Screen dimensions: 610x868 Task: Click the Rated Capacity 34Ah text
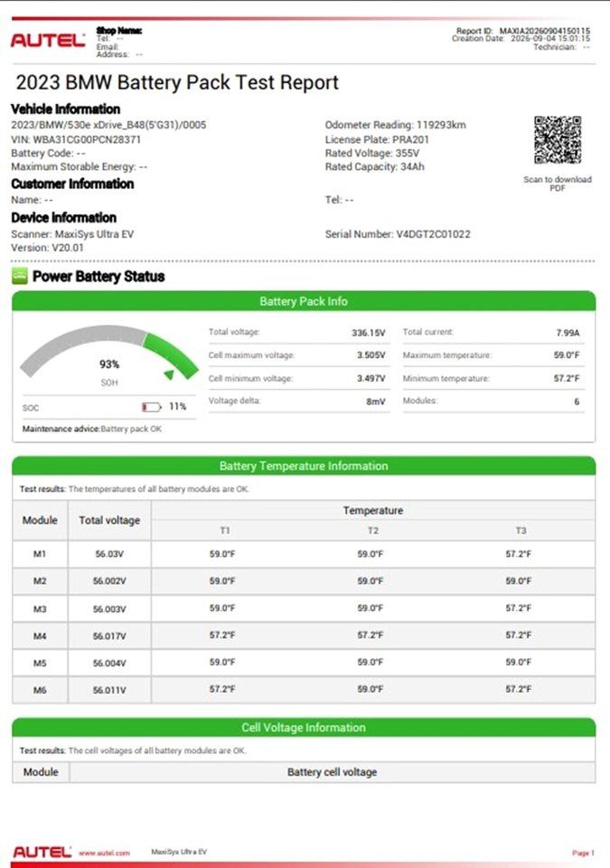pyautogui.click(x=375, y=166)
